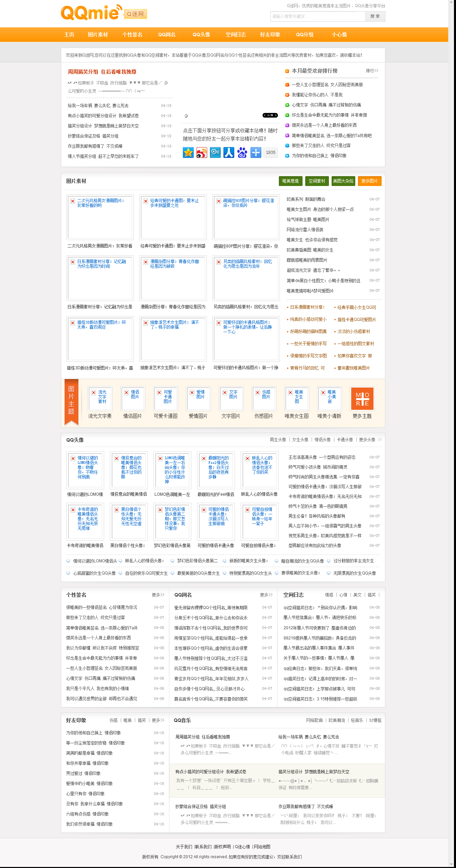Share to Baidu with the paw icon
Viewport: 456px width, 868px height.
pyautogui.click(x=242, y=153)
